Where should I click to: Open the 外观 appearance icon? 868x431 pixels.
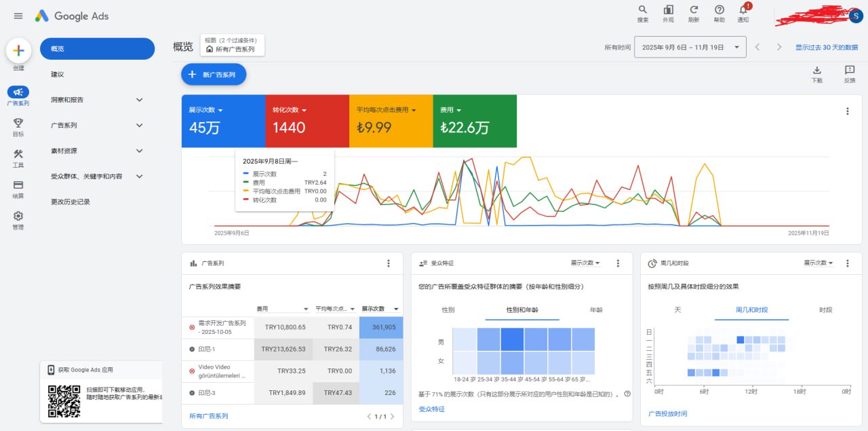tap(668, 10)
